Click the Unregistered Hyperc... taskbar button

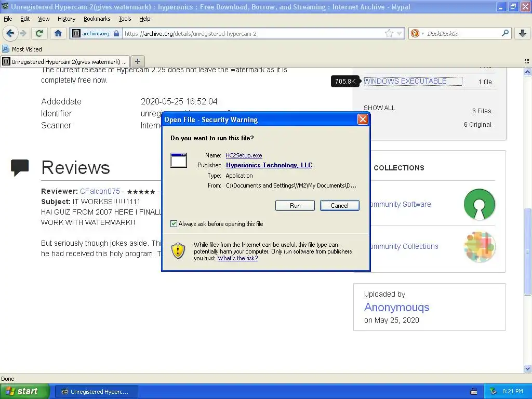click(96, 392)
